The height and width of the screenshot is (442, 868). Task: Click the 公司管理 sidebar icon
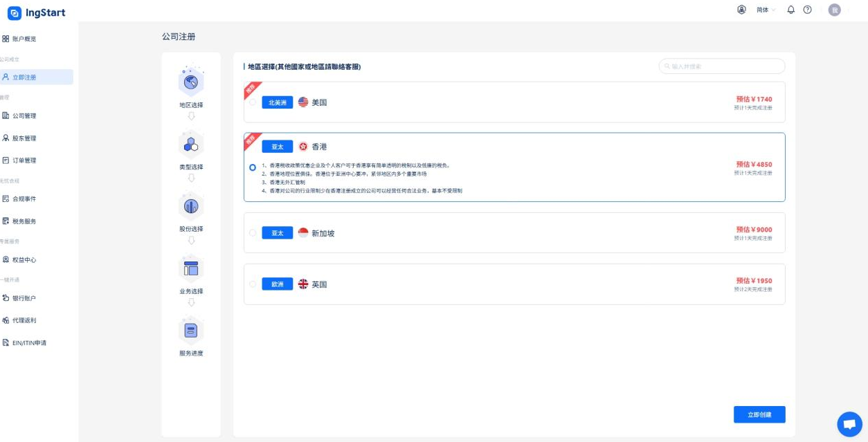(x=6, y=116)
